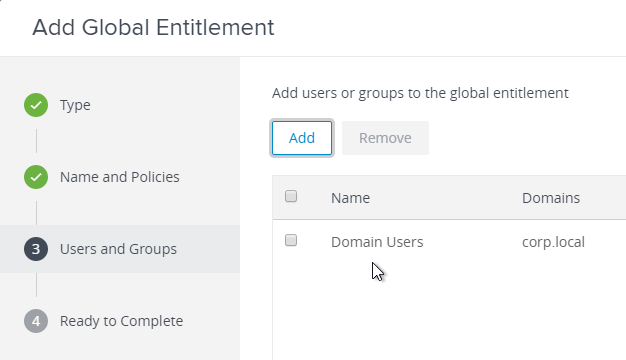This screenshot has height=360, width=626.
Task: Go back to the Type step
Action: [x=75, y=105]
